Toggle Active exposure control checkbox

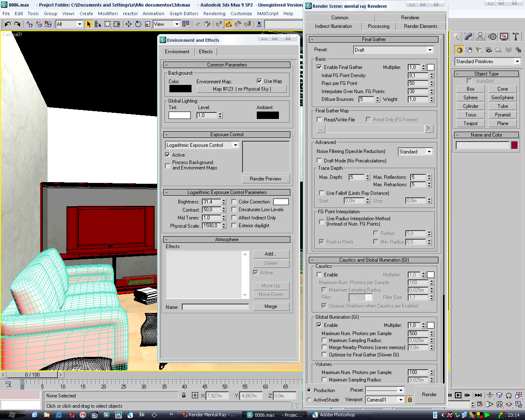pyautogui.click(x=167, y=155)
